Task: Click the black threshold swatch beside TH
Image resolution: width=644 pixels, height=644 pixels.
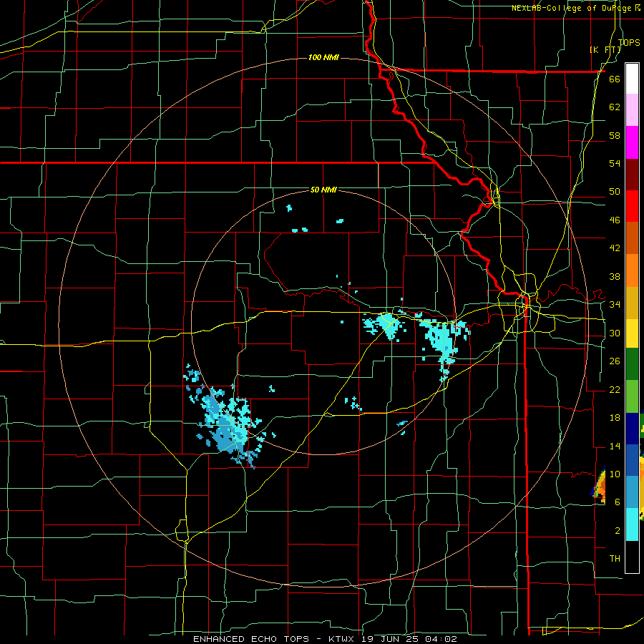Action: coord(632,556)
